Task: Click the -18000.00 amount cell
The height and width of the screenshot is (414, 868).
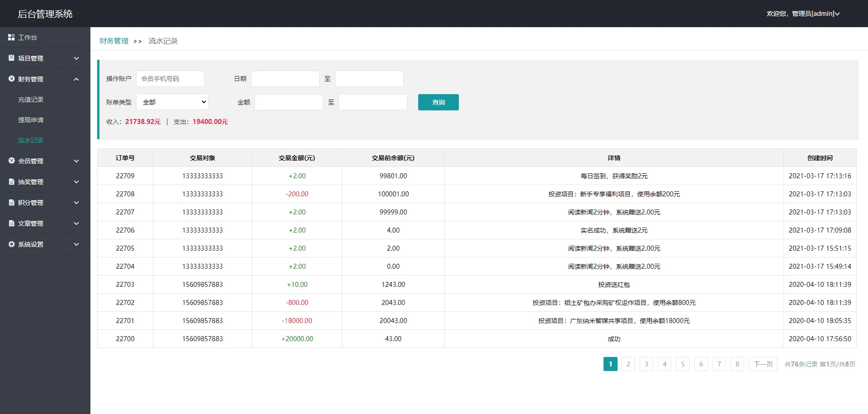Action: pos(297,321)
